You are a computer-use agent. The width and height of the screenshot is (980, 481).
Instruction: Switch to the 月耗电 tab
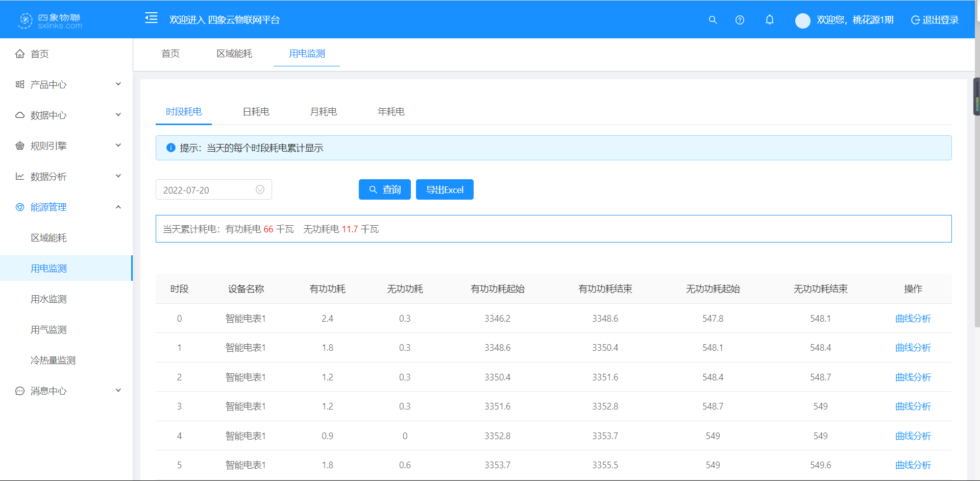pos(323,111)
